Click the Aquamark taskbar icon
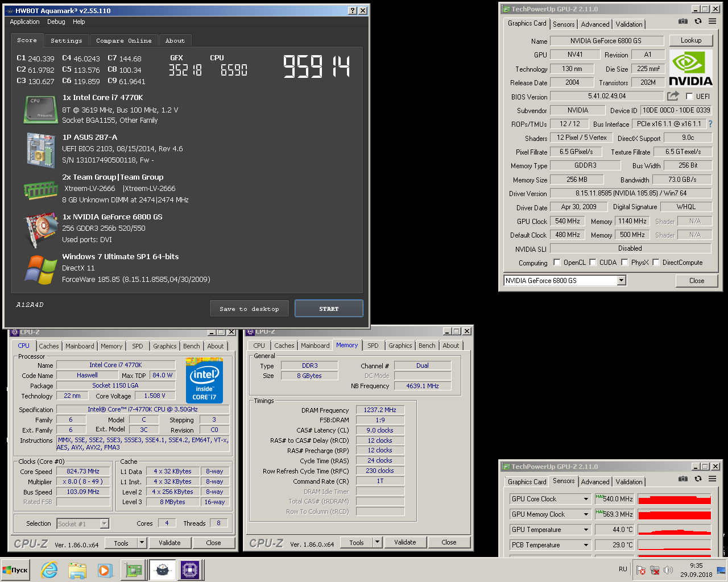Screen dimensions: 728x582 click(x=162, y=569)
